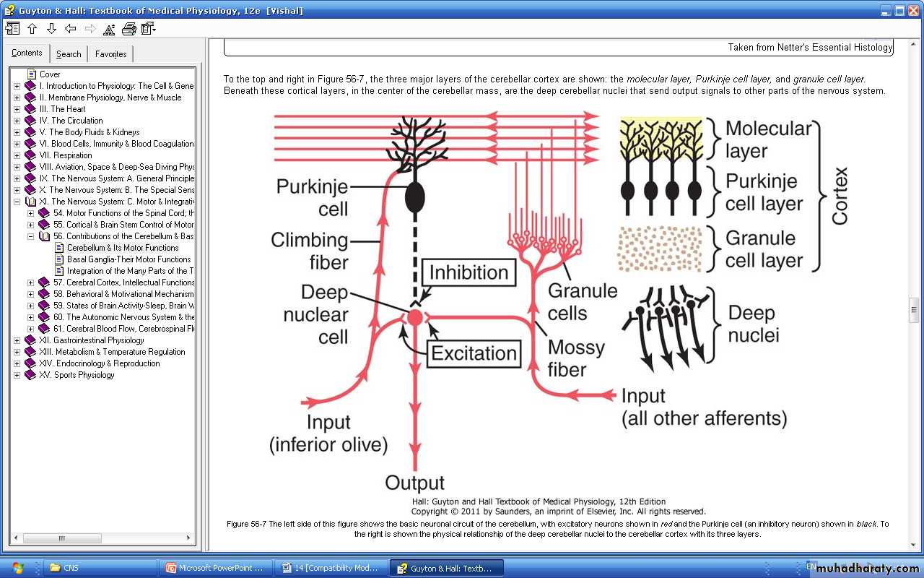Click the Hide navigation pane toolbar icon
Screen dimensions: 924x578
click(12, 29)
